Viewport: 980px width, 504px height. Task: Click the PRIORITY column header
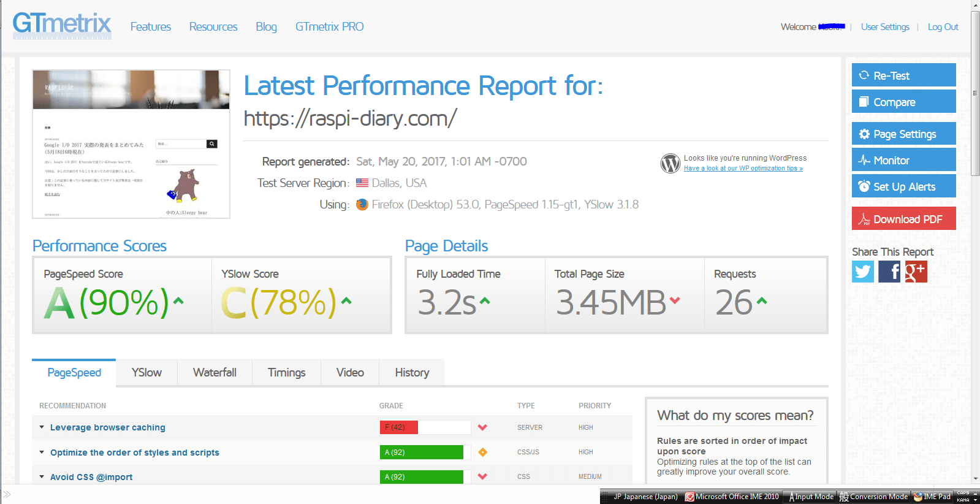(x=594, y=406)
